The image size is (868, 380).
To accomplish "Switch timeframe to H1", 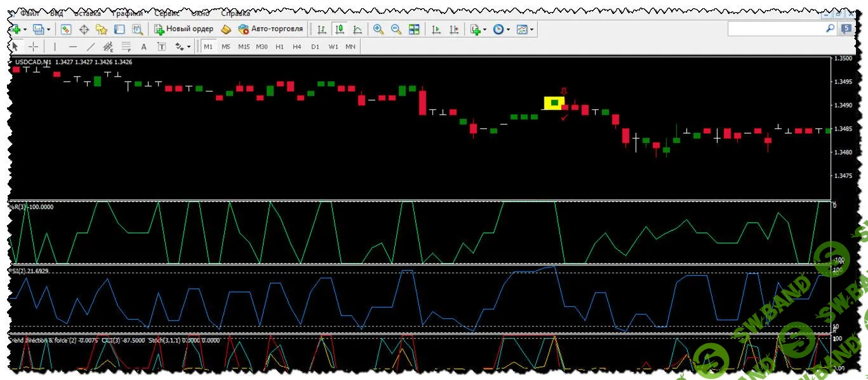I will 279,46.
